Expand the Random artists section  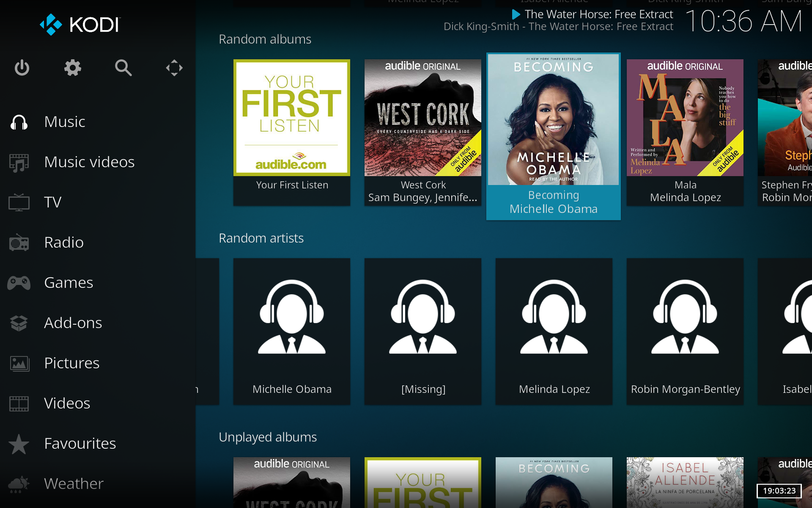261,237
